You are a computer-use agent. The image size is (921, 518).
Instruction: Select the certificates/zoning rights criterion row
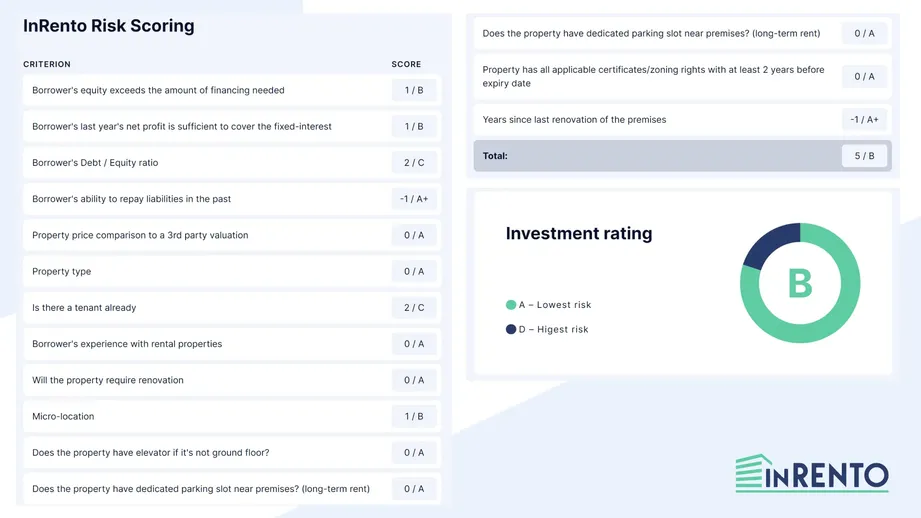(683, 76)
